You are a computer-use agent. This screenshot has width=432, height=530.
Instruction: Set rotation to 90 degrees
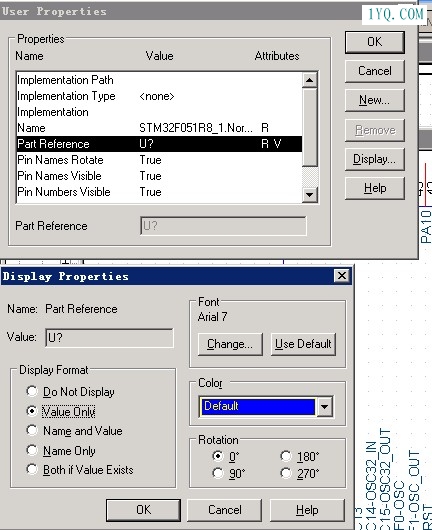(x=218, y=473)
